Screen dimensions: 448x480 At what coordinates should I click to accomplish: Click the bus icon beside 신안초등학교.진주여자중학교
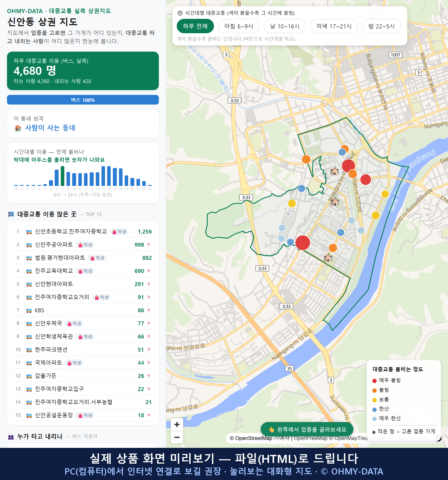pyautogui.click(x=29, y=232)
